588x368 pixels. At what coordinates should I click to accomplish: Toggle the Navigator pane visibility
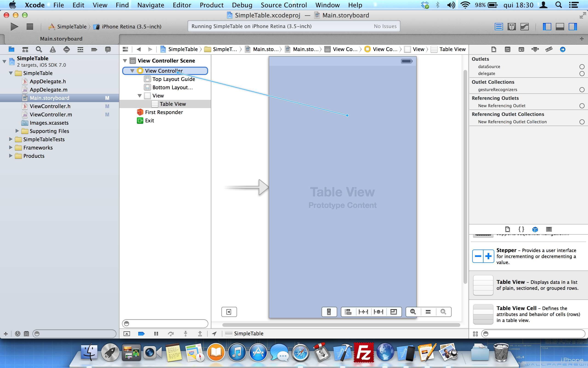click(x=547, y=26)
